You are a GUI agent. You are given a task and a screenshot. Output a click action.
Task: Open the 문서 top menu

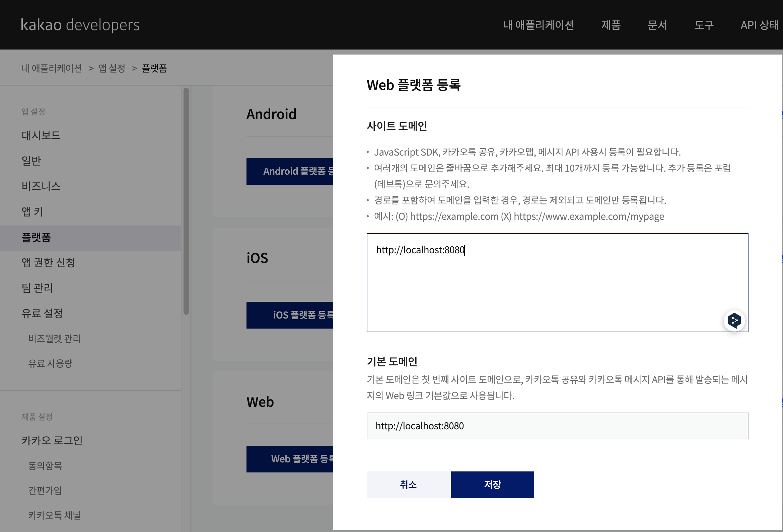(x=657, y=25)
